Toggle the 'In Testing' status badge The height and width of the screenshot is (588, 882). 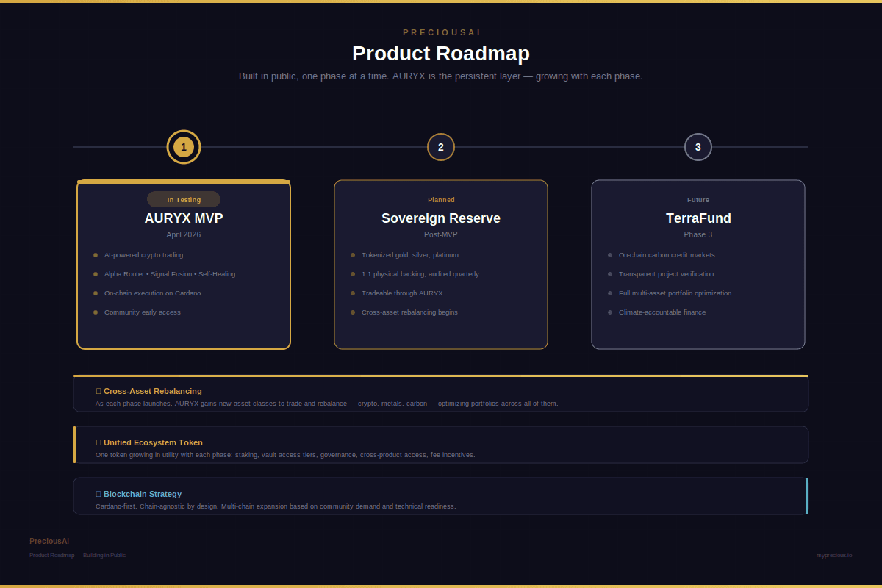[183, 199]
